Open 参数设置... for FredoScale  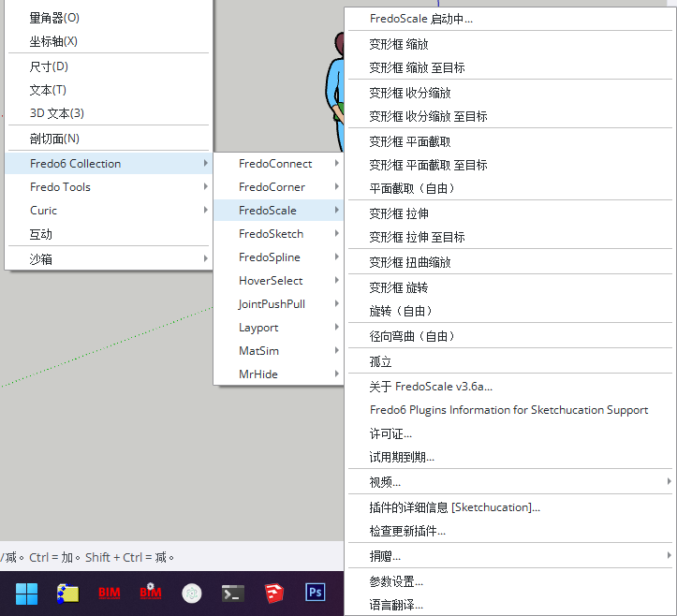(396, 582)
